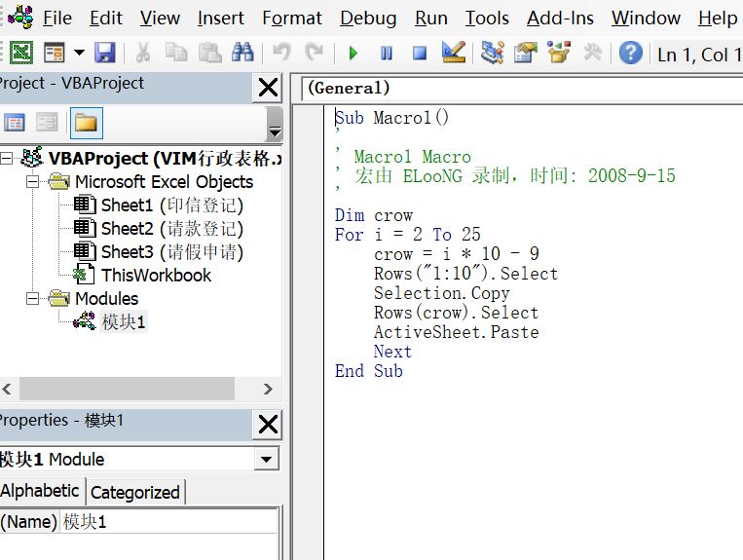
Task: Click the View Microsoft Excel icon
Action: (21, 53)
